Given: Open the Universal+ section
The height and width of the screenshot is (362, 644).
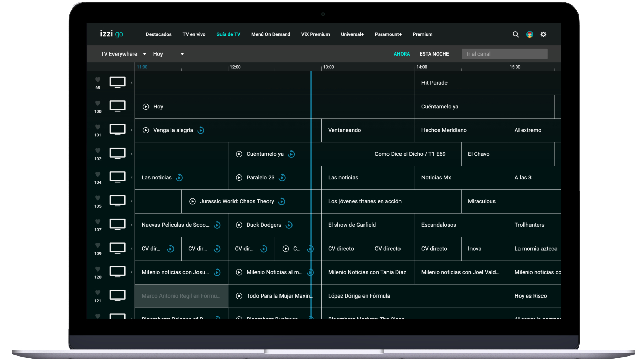Looking at the screenshot, I should pos(352,34).
